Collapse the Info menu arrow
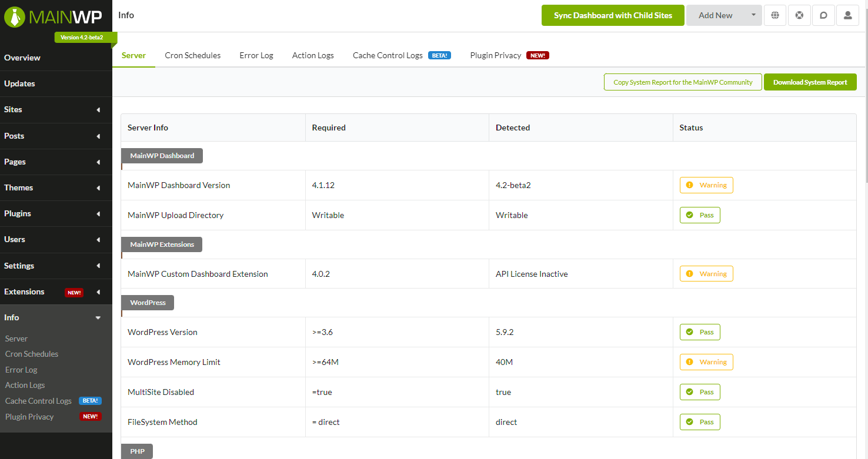Viewport: 868px width, 459px height. tap(98, 318)
